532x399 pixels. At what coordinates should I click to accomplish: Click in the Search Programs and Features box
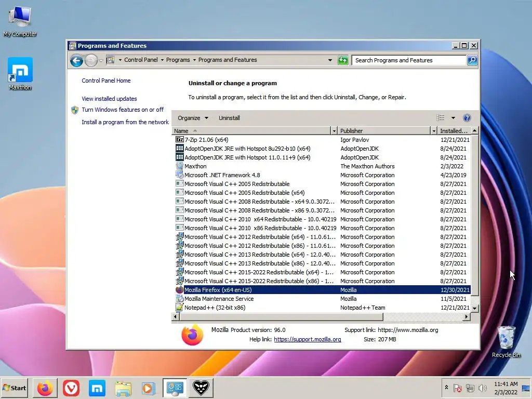pyautogui.click(x=409, y=60)
